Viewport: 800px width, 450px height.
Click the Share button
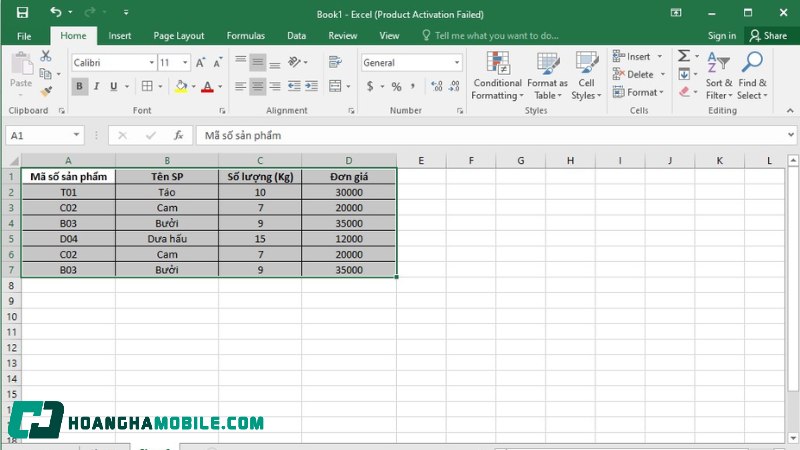tap(768, 36)
